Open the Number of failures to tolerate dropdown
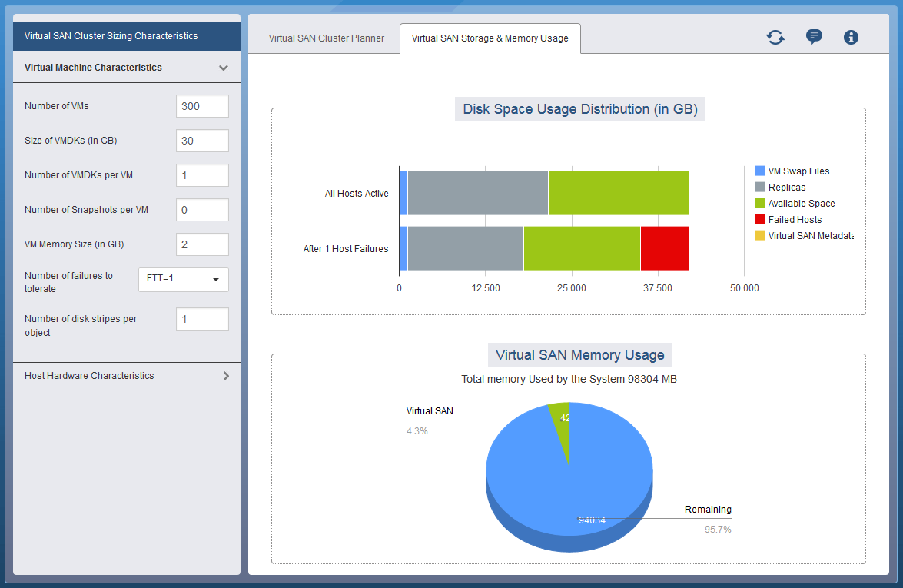 [x=183, y=279]
